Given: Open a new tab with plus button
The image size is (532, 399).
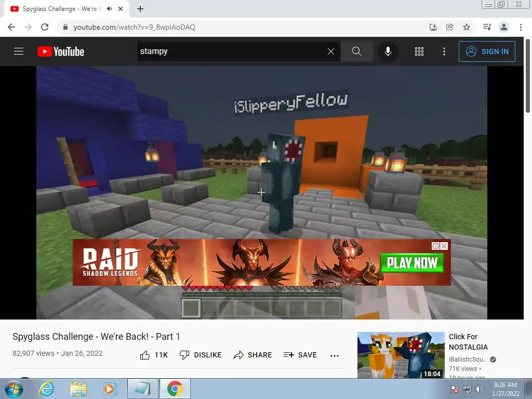Looking at the screenshot, I should coord(140,9).
